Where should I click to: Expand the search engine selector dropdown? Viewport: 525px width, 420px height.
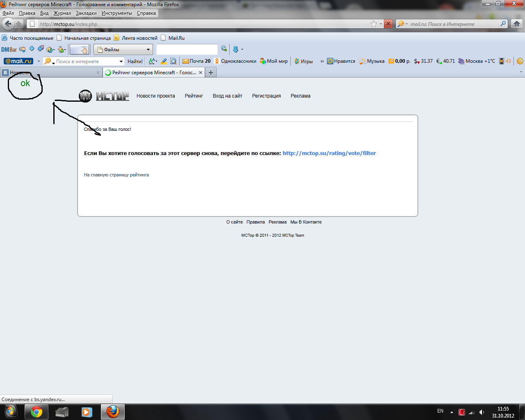pos(402,24)
